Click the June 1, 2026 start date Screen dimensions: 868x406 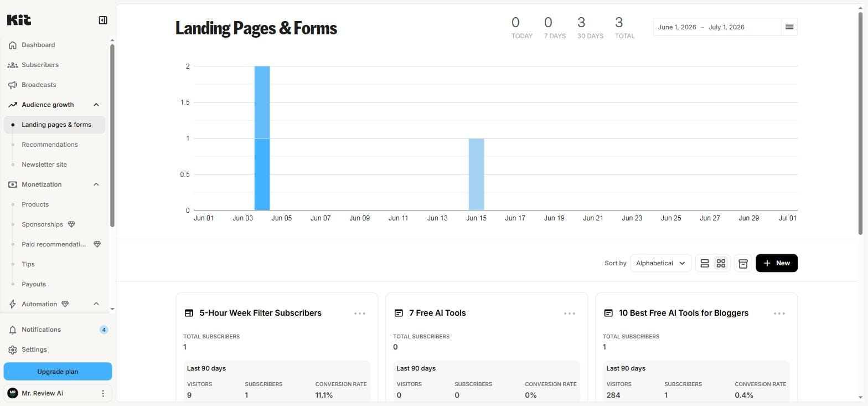click(x=677, y=27)
